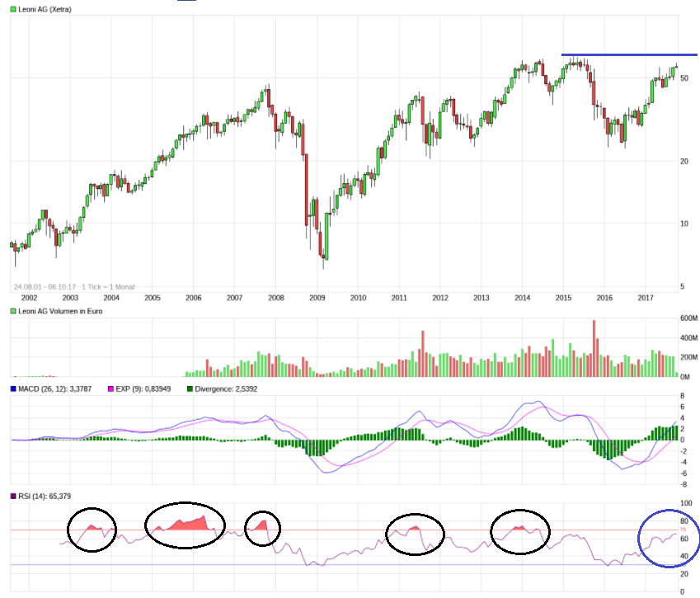Screen dimensions: 700x598
Task: Click the 8 label on the MACD axis
Action: pyautogui.click(x=682, y=396)
